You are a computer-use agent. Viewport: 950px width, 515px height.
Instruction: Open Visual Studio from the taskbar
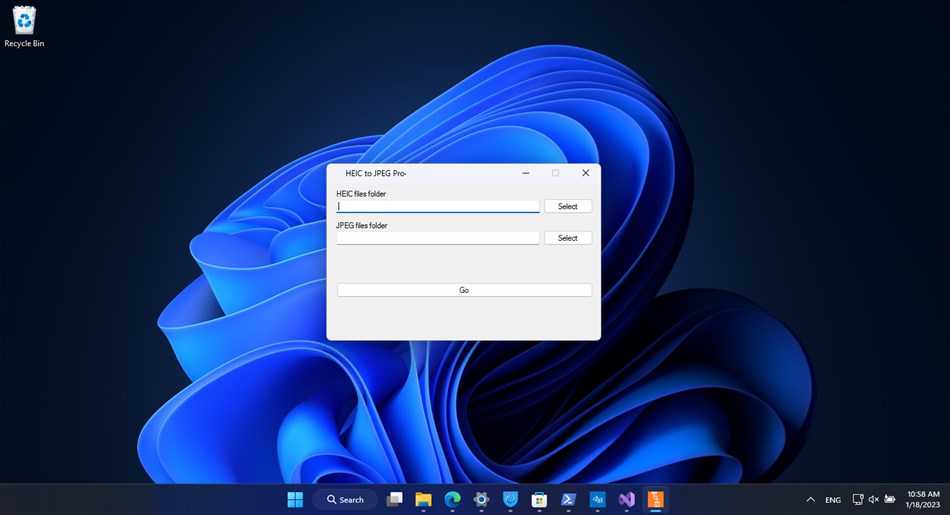(626, 499)
